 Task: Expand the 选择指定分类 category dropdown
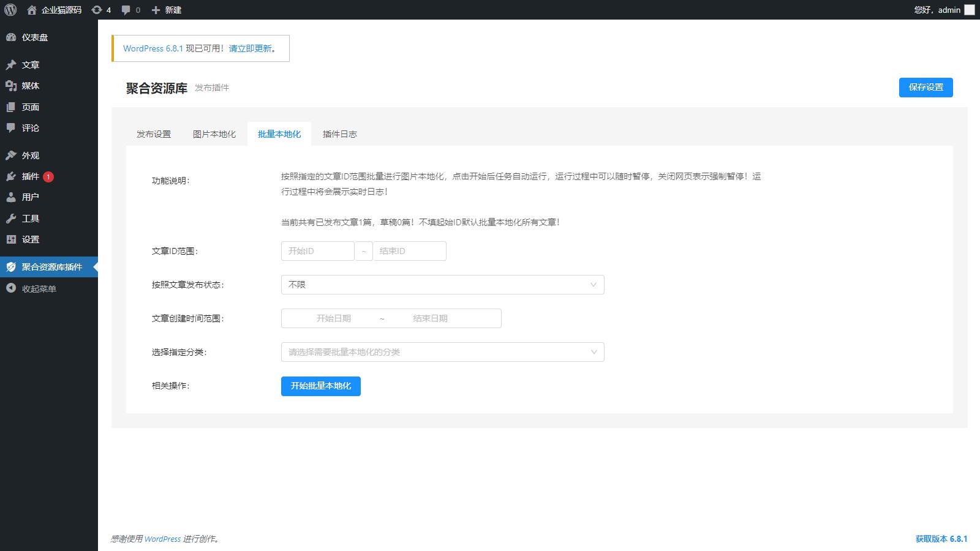coord(442,352)
